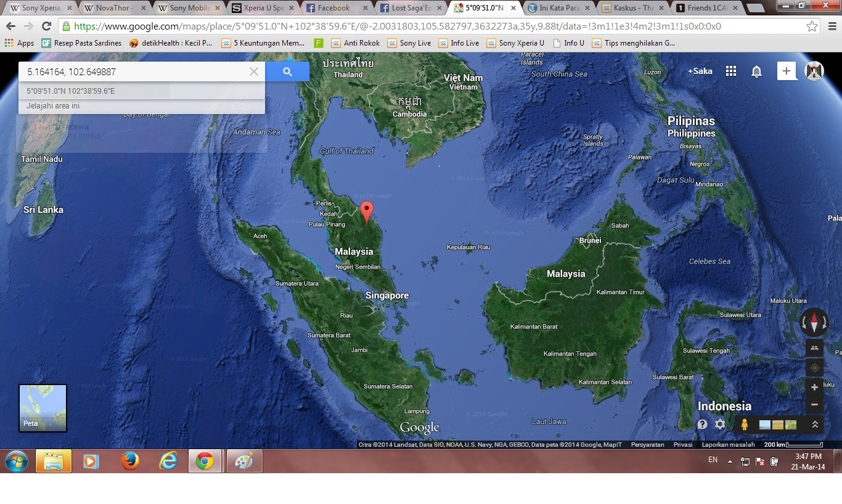Switch to the NovaThor tab

click(x=115, y=8)
